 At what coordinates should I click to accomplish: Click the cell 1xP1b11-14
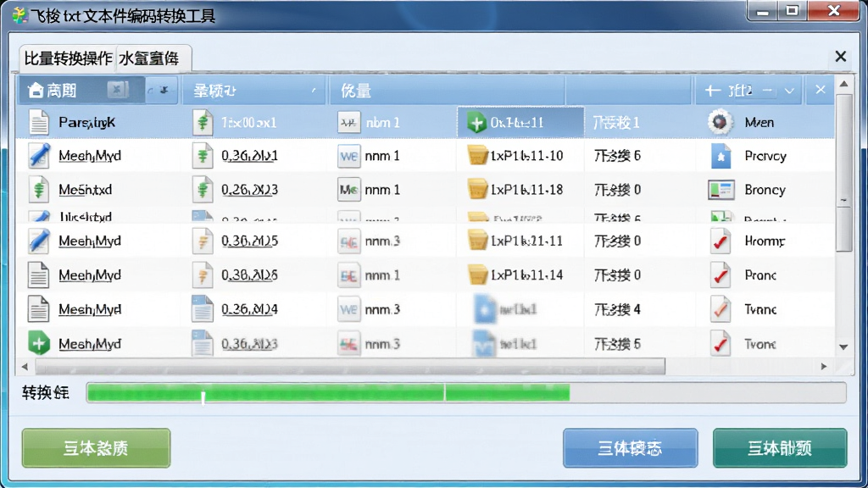coord(526,275)
